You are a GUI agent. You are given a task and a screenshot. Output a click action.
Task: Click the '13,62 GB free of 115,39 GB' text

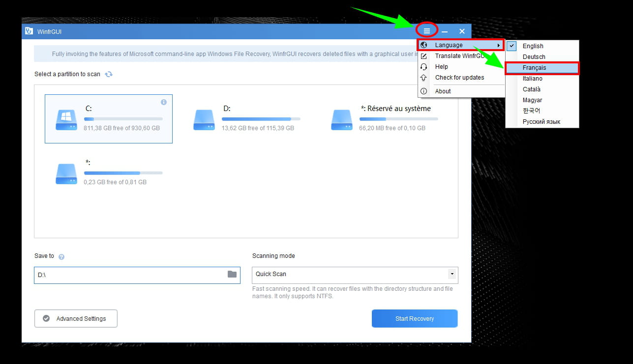point(258,128)
